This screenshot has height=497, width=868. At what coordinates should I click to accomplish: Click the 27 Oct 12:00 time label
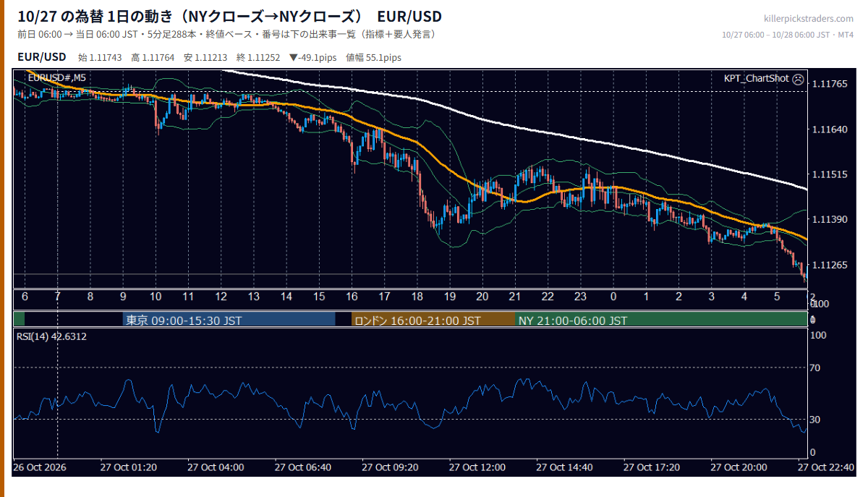point(477,467)
